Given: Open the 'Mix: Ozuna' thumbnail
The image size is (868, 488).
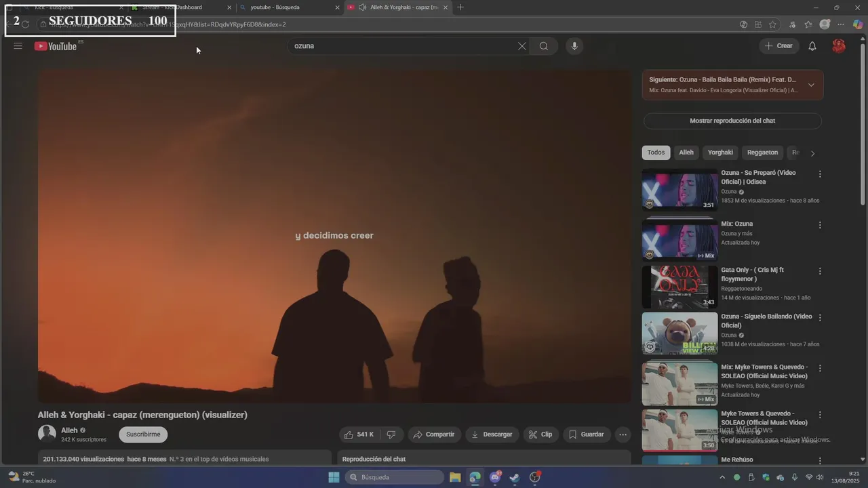Looking at the screenshot, I should click(679, 241).
